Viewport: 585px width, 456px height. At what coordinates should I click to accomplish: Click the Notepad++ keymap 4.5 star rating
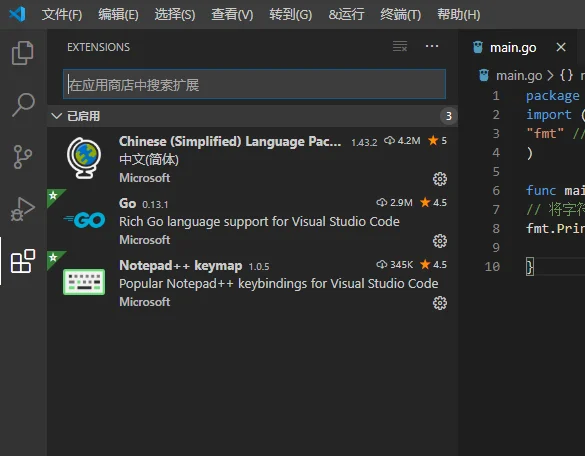(x=433, y=265)
